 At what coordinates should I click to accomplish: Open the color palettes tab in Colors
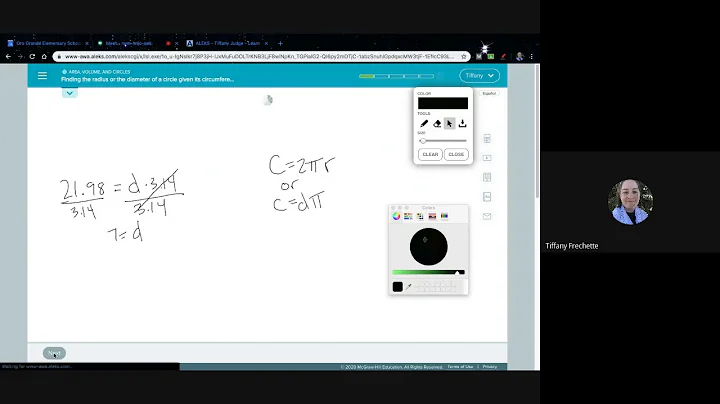pyautogui.click(x=420, y=216)
